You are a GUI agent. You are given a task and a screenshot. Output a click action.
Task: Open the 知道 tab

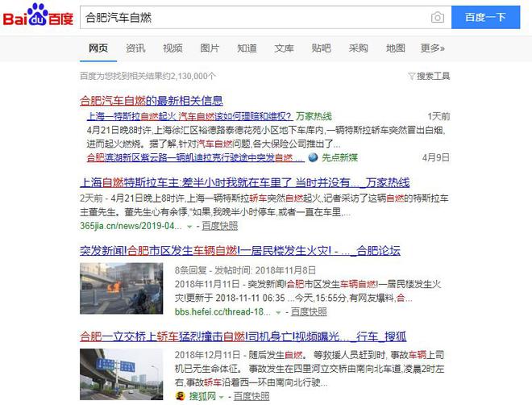tap(247, 48)
